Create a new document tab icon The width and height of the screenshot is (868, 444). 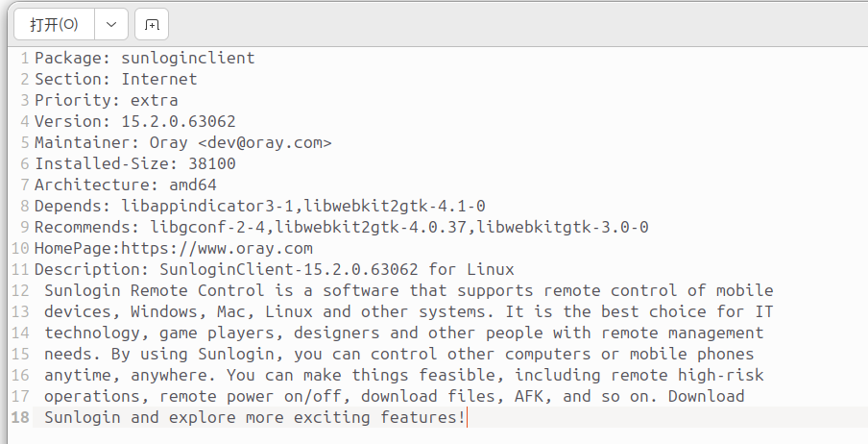(x=152, y=24)
